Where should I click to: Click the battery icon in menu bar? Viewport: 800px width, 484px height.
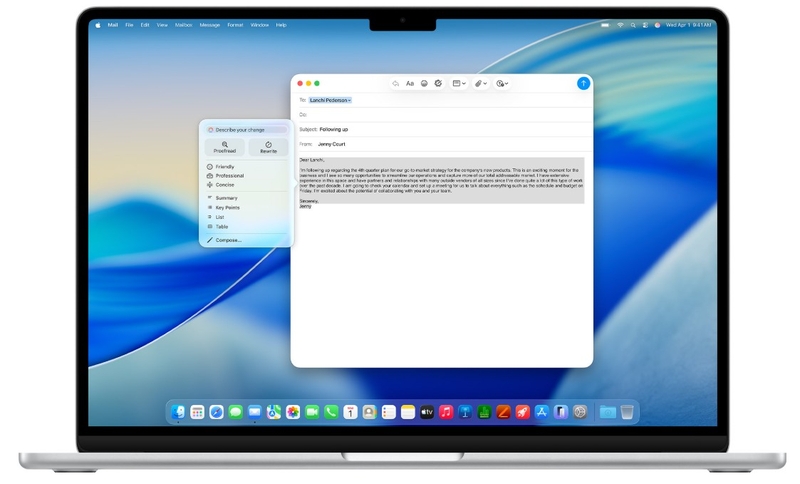[x=605, y=24]
